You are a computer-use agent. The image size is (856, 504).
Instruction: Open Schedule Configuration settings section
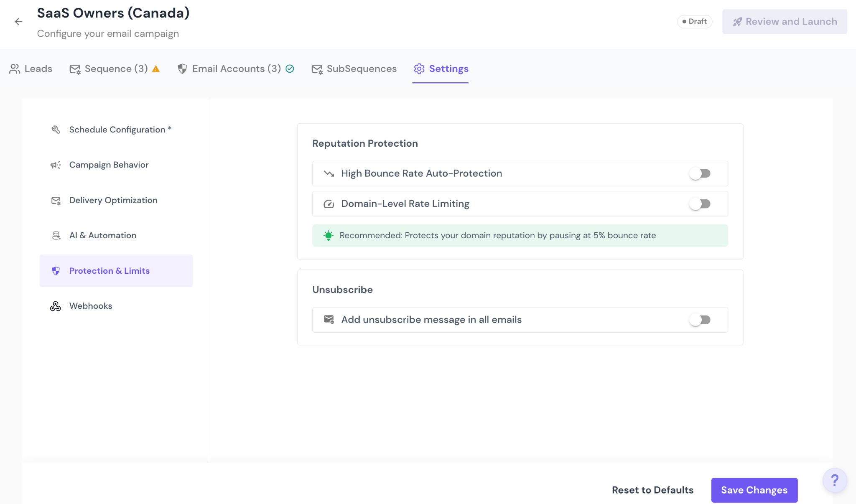[117, 130]
